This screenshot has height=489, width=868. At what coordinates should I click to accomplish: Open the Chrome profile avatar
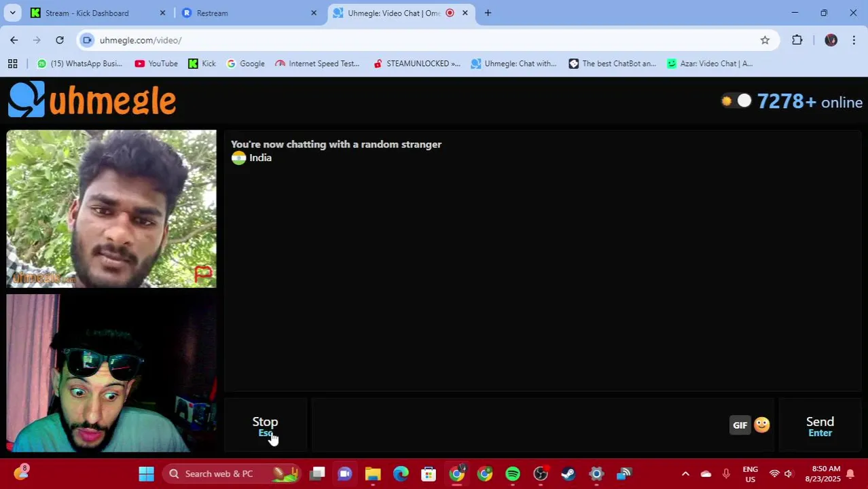point(831,40)
